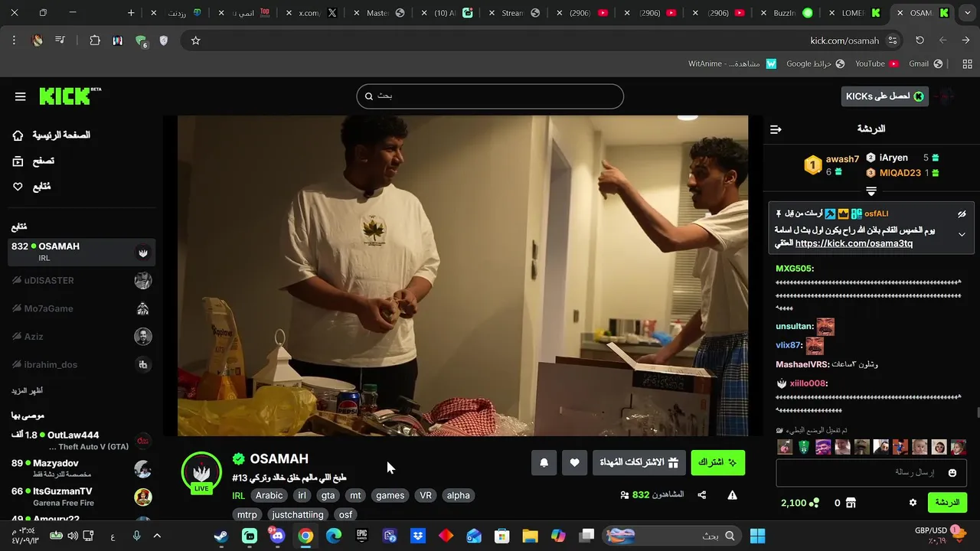
Task: Open chat settings gear
Action: [x=913, y=503]
